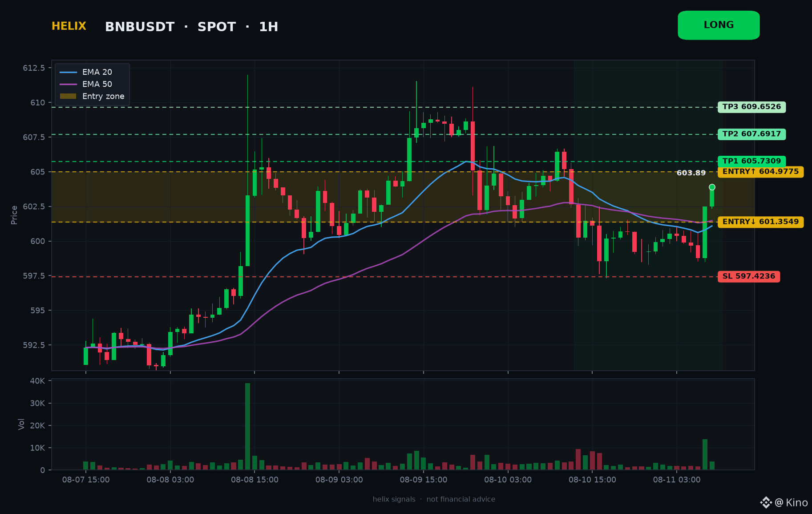This screenshot has height=514, width=812.
Task: Click the 595 price axis label
Action: [x=38, y=310]
